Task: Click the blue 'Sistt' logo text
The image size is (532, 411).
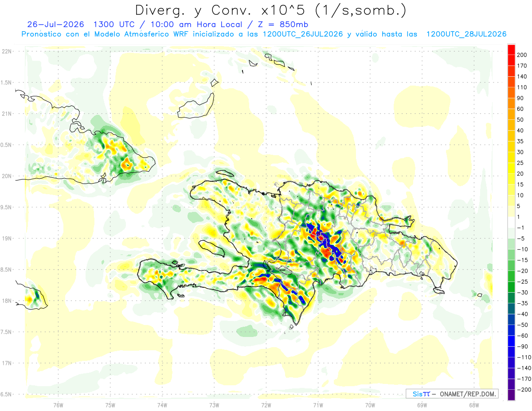Action: 421,394
